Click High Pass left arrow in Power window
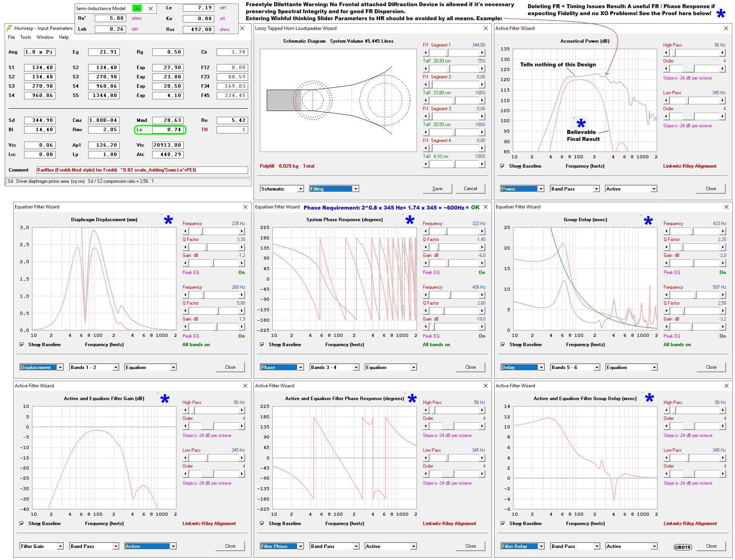735x560 pixels. click(x=666, y=52)
